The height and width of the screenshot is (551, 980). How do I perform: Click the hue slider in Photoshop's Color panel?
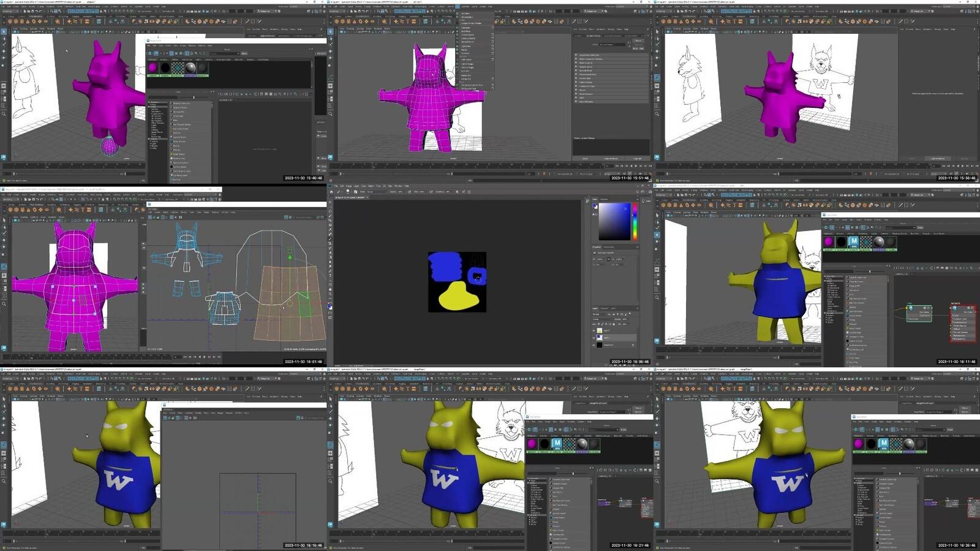635,222
